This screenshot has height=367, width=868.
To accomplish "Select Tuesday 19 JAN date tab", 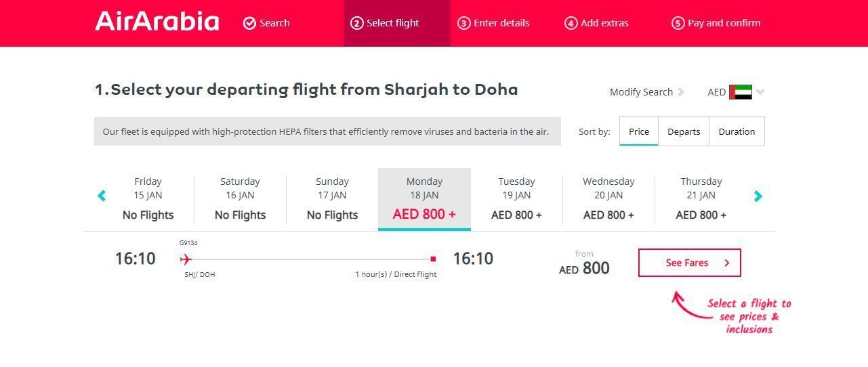I will tap(516, 198).
